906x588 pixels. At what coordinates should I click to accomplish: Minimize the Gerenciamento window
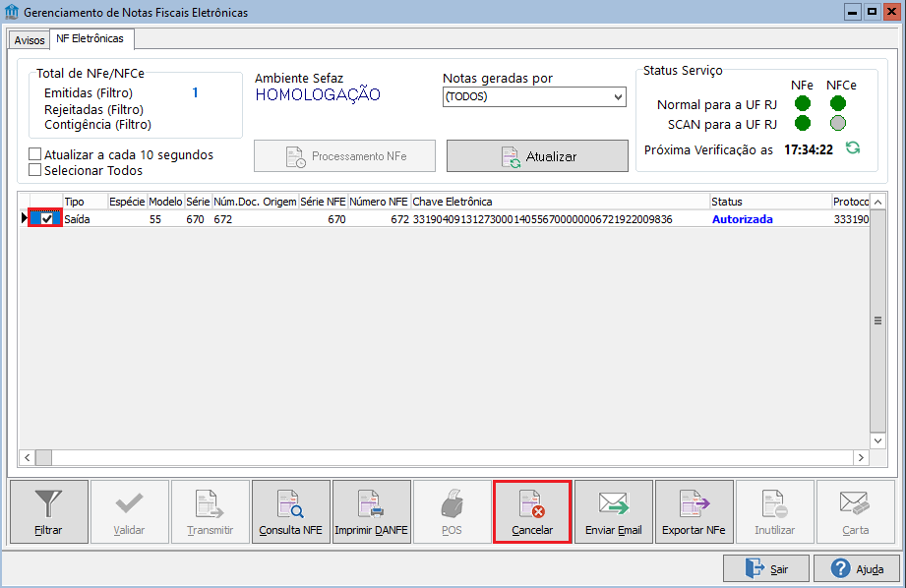point(853,12)
